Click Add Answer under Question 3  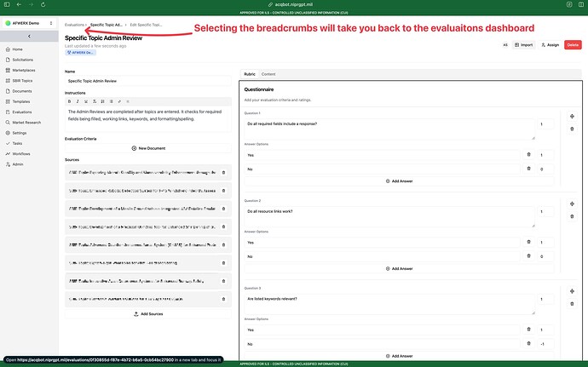coord(399,356)
